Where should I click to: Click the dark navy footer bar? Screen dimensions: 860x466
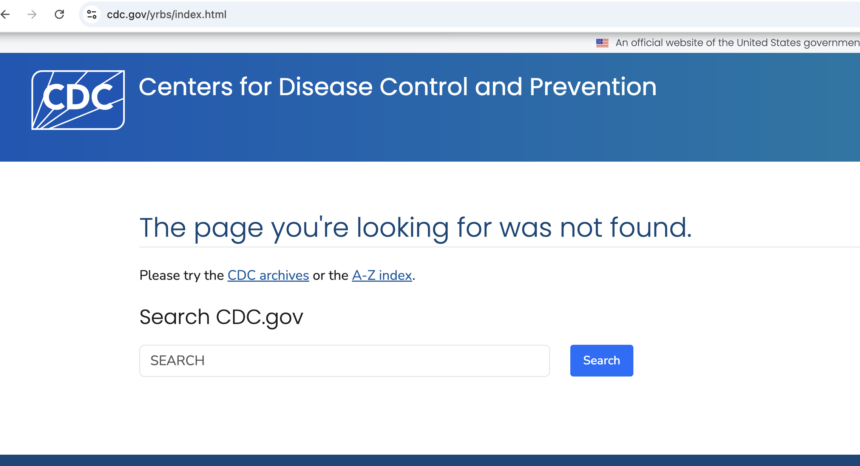tap(430, 460)
